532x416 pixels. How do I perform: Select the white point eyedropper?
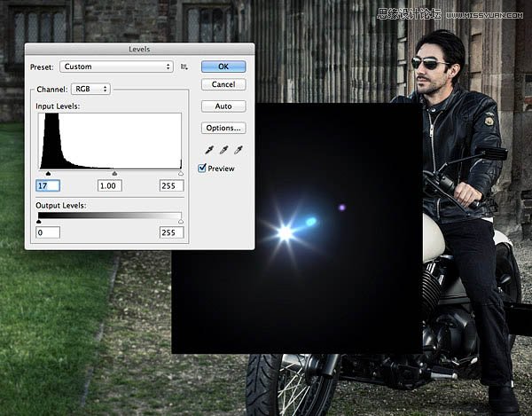click(239, 150)
